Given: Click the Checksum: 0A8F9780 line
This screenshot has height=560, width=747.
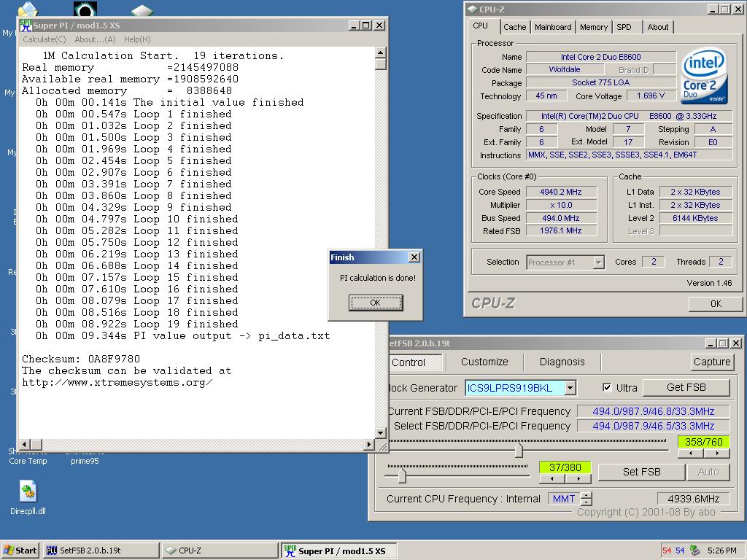Looking at the screenshot, I should click(81, 359).
